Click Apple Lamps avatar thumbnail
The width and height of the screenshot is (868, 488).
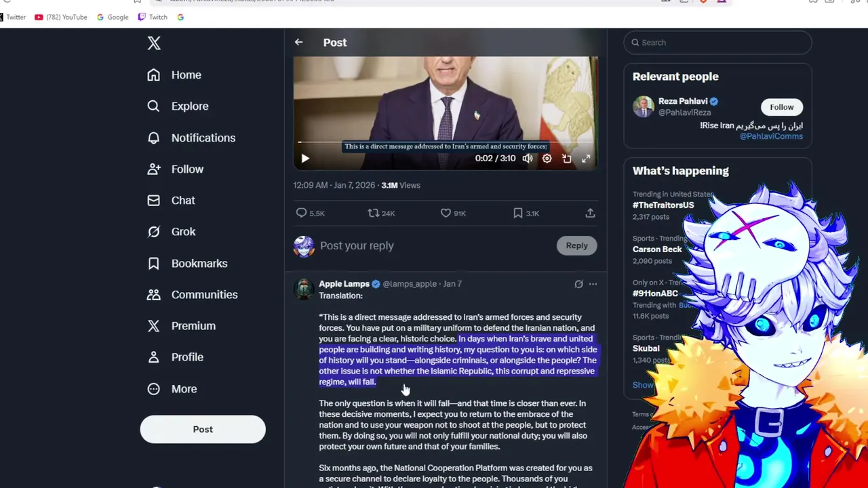point(304,289)
